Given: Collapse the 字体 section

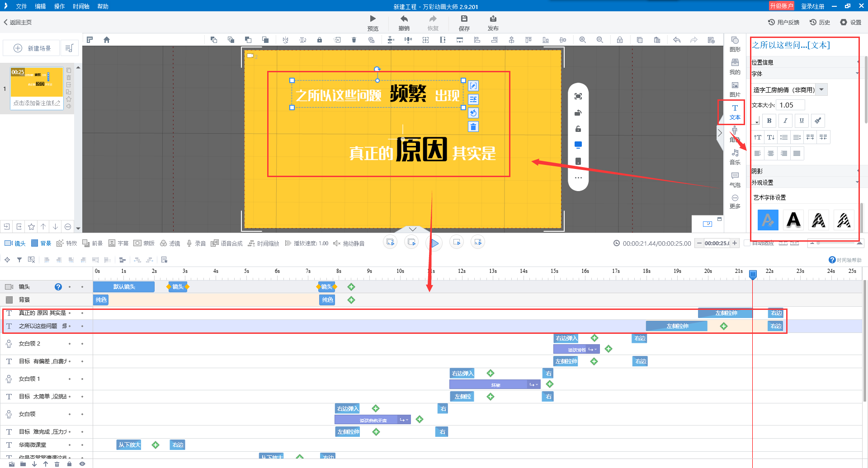Looking at the screenshot, I should pyautogui.click(x=805, y=74).
